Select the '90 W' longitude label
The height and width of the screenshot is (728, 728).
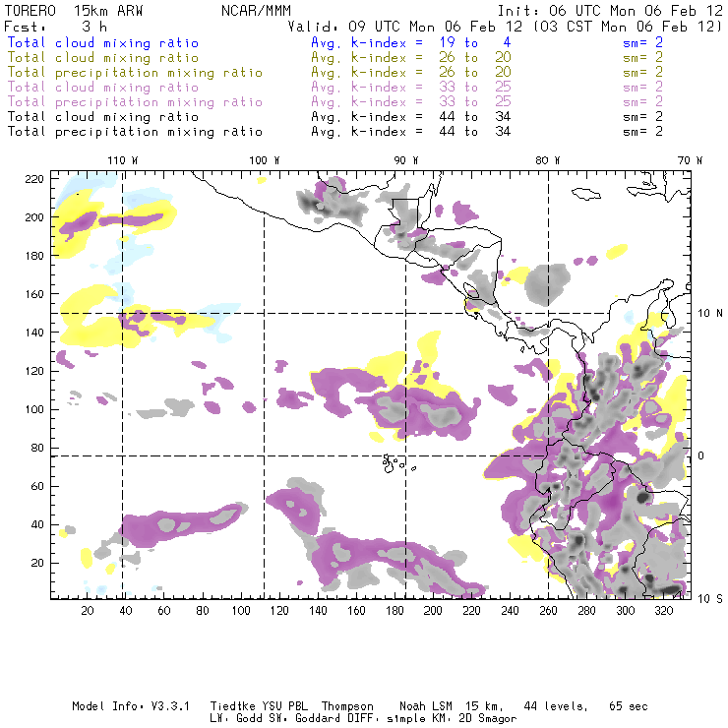click(x=405, y=160)
